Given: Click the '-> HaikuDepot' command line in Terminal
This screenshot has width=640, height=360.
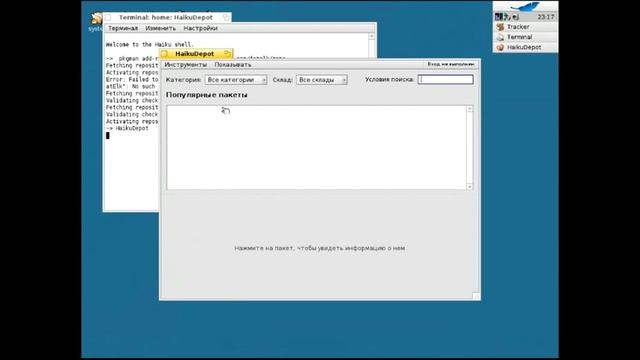Looking at the screenshot, I should pyautogui.click(x=127, y=128).
